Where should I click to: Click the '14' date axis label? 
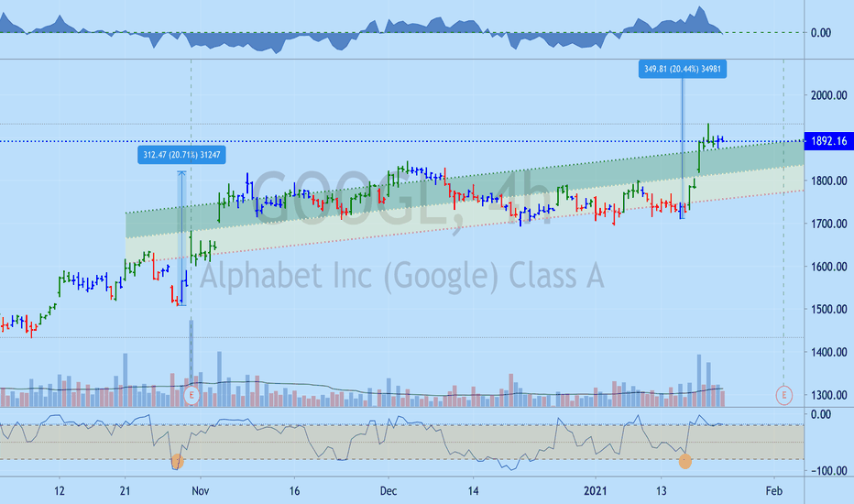[474, 491]
